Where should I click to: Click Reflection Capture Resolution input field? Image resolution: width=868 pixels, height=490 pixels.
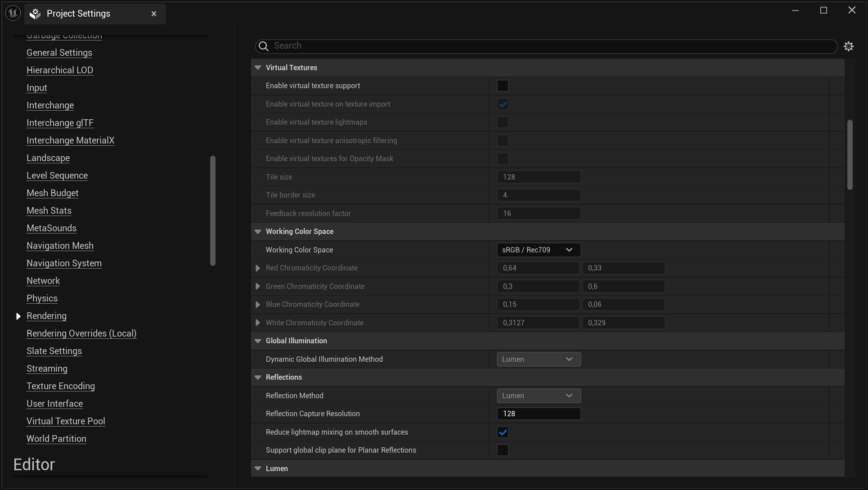538,413
